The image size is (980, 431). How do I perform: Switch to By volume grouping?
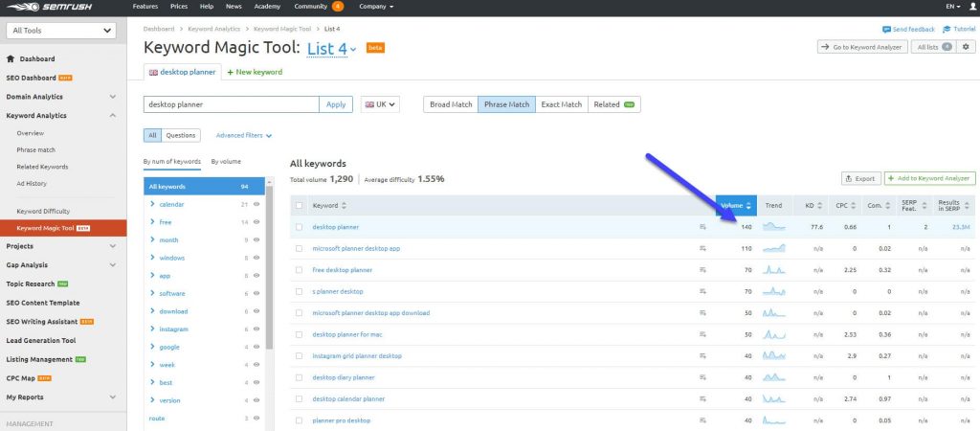tap(226, 162)
